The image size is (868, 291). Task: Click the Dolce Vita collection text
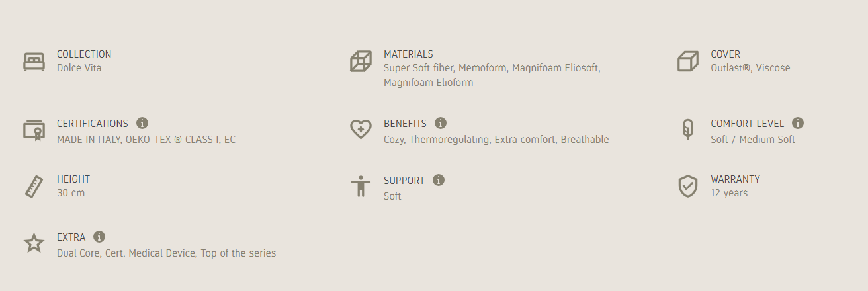79,68
